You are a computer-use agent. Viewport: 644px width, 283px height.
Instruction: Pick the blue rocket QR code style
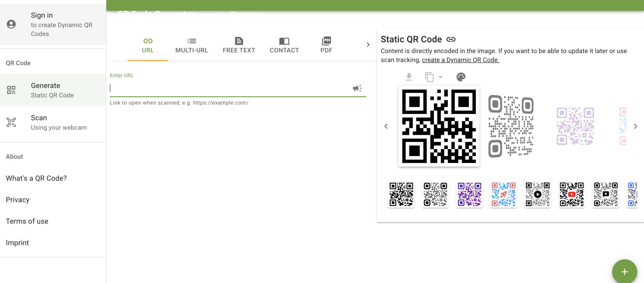[x=503, y=194]
